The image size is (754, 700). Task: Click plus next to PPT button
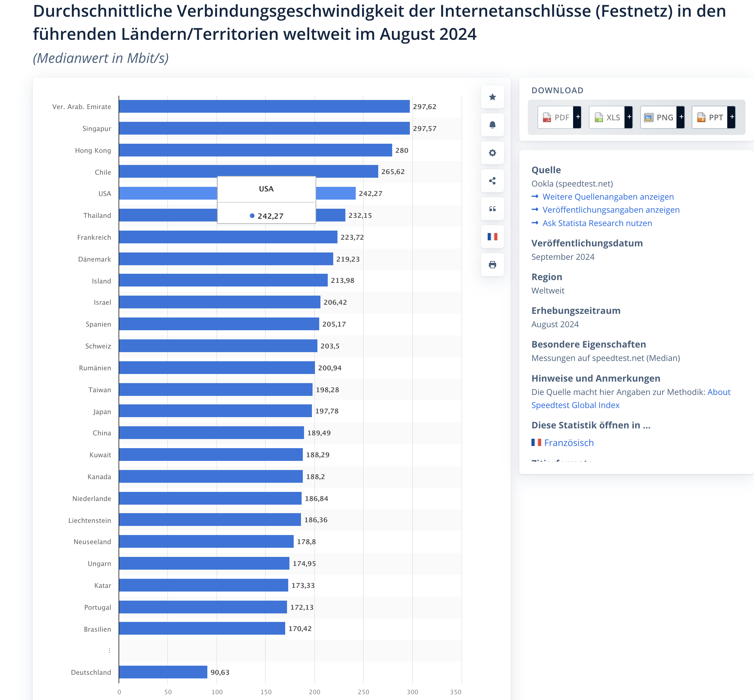point(732,117)
